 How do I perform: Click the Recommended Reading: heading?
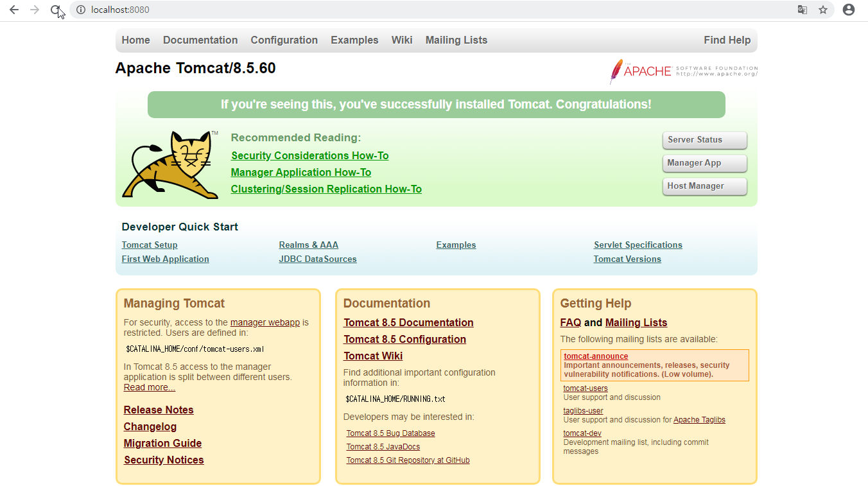296,137
